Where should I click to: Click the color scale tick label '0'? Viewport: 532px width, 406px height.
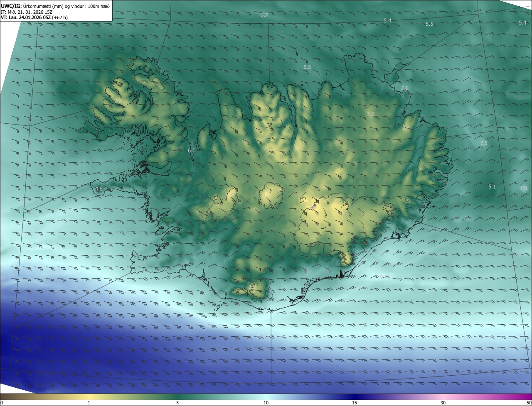tap(2, 403)
